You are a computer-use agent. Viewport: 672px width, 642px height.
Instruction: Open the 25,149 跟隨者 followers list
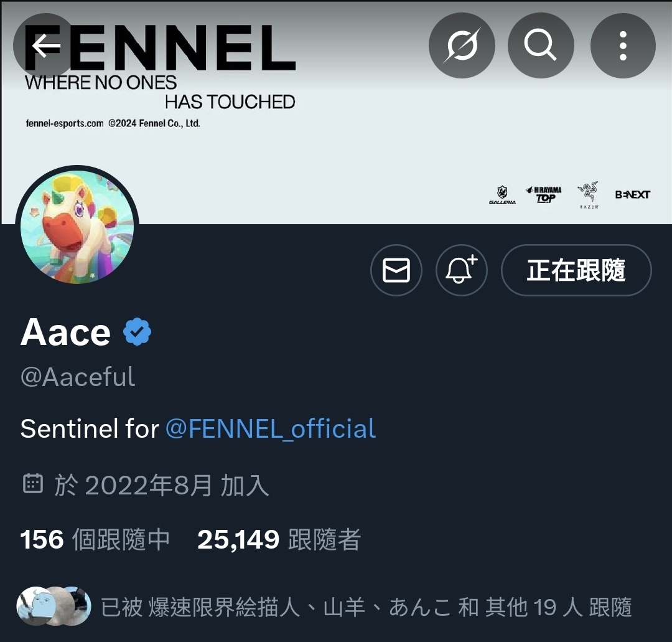279,539
